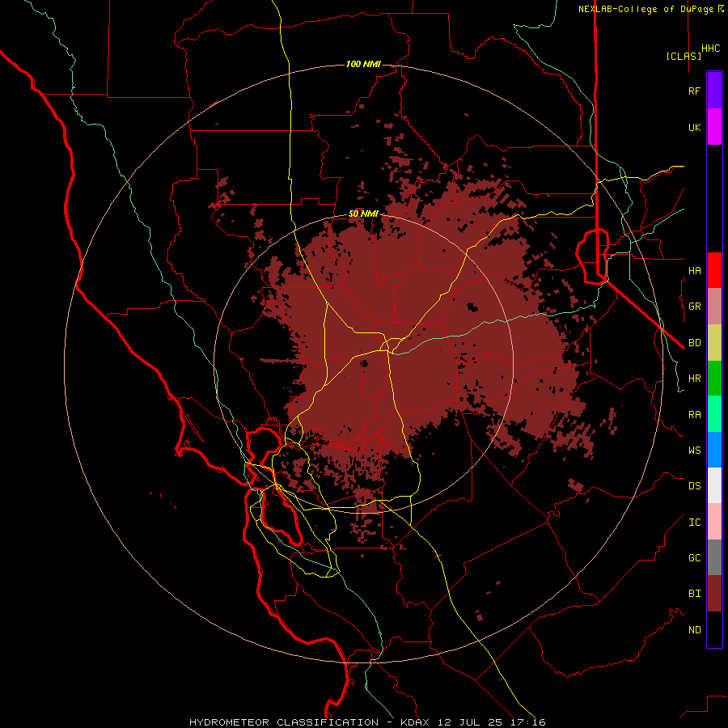The height and width of the screenshot is (728, 728).
Task: Click the RF purple legend color swatch
Action: click(714, 91)
